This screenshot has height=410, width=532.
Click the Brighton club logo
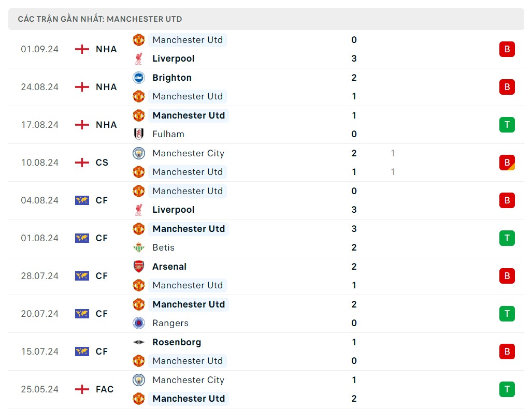(138, 77)
